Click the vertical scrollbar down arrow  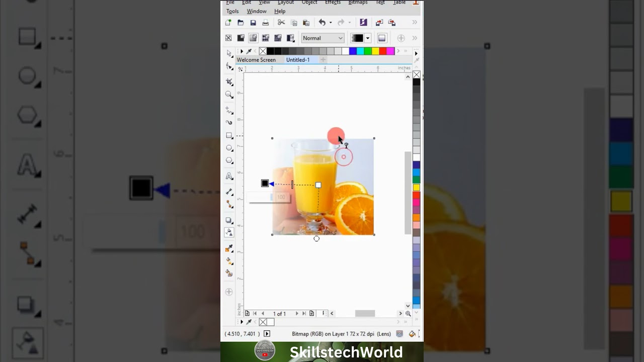[408, 306]
